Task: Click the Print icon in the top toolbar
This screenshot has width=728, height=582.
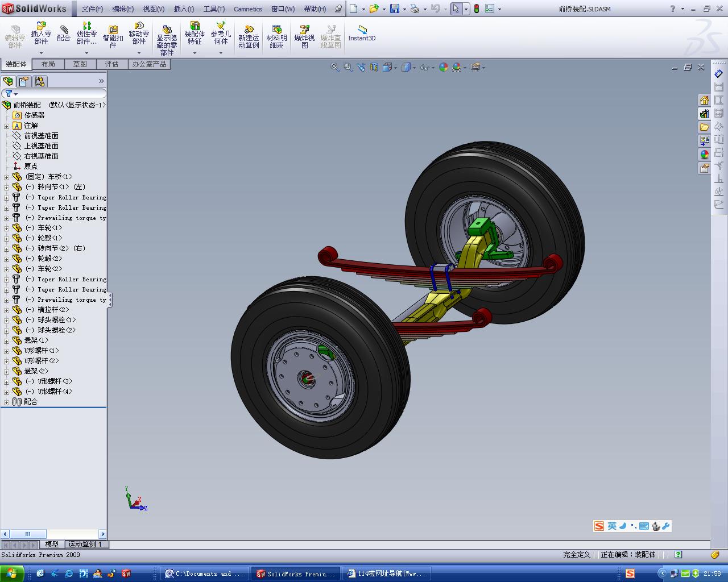Action: (415, 9)
